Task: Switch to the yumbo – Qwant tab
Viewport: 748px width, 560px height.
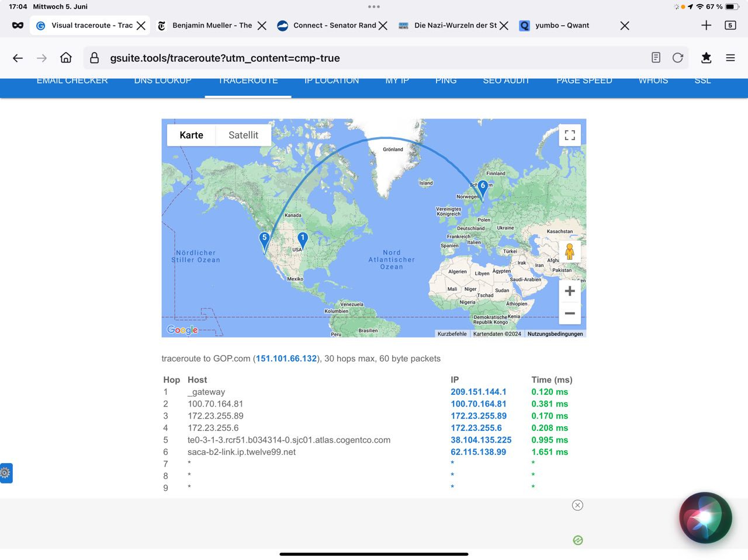Action: pos(574,26)
